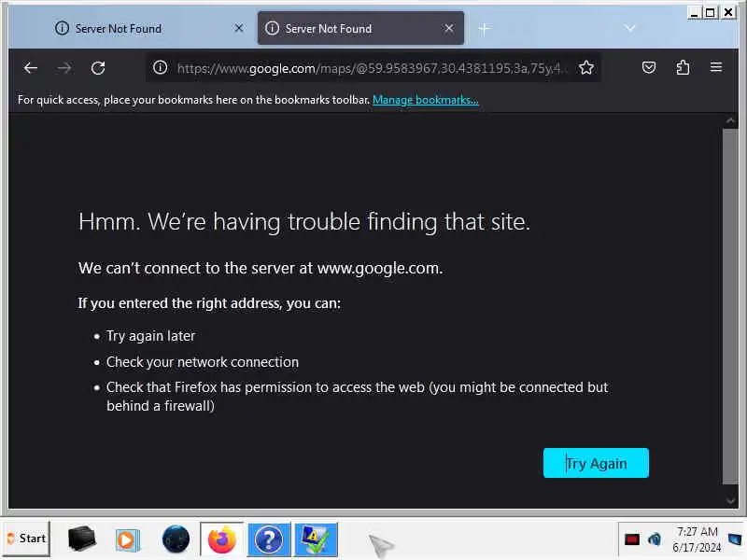This screenshot has height=560, width=747.
Task: Click the Try Again button
Action: click(596, 463)
